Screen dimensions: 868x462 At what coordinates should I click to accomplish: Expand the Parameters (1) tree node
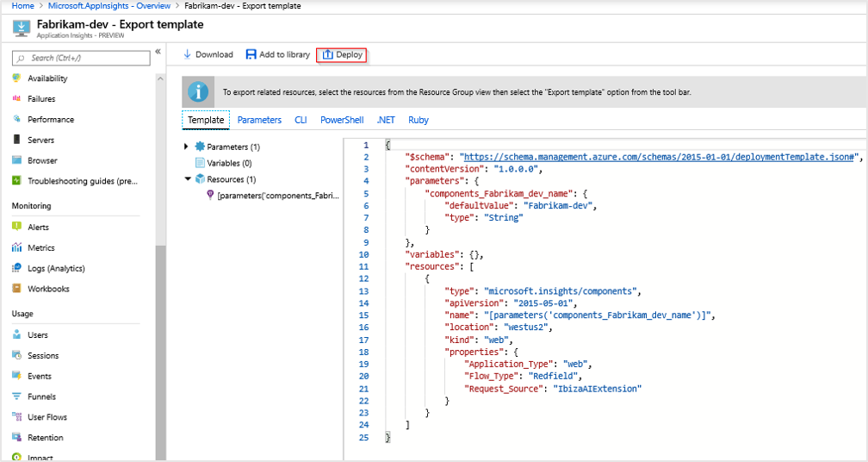tap(187, 147)
